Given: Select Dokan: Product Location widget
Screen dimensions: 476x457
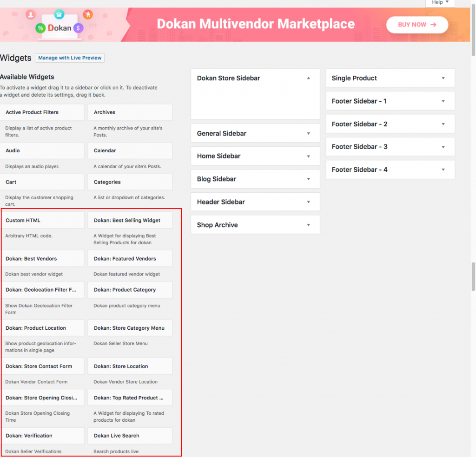Looking at the screenshot, I should click(42, 328).
